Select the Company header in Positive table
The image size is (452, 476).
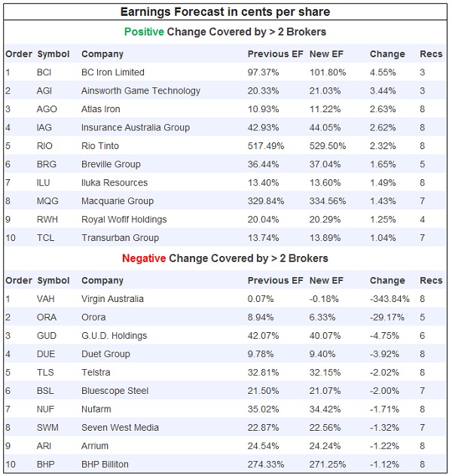tap(102, 54)
